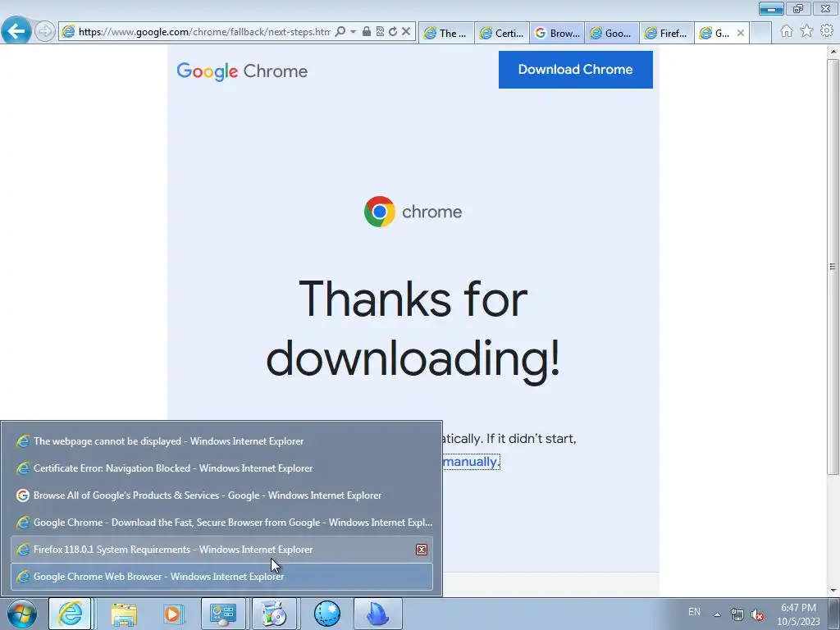Click the search magnifier in the address bar

click(340, 32)
